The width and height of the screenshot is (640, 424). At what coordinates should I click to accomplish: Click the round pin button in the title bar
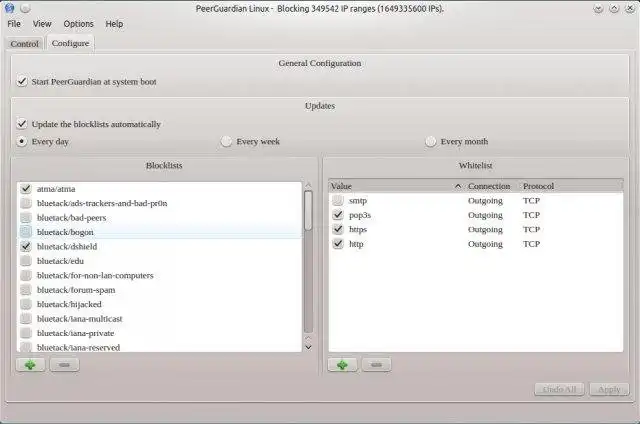click(25, 8)
